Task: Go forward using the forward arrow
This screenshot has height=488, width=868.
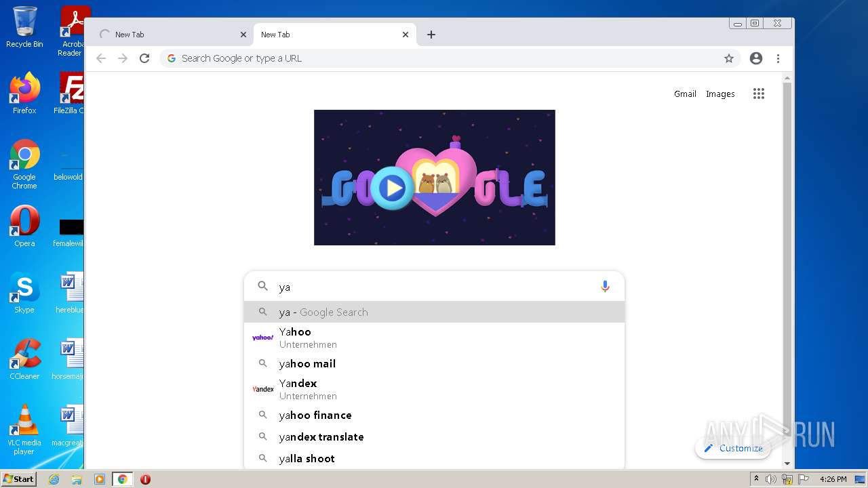Action: pos(123,58)
